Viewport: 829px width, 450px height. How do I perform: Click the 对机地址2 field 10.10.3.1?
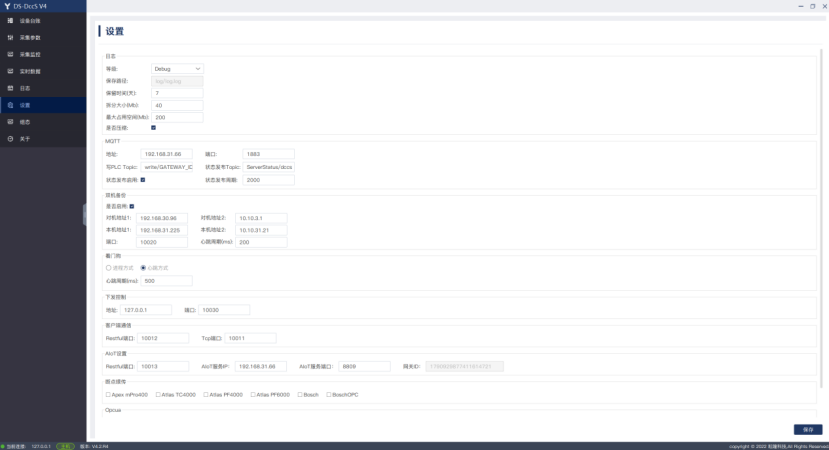tap(261, 218)
